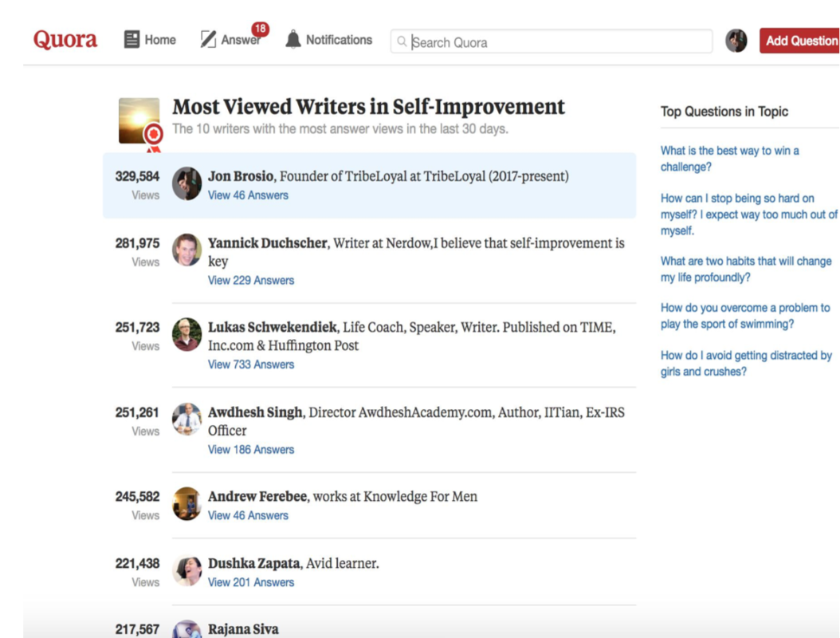Viewport: 840px width, 638px height.
Task: Click the Top Questions in Topic heading
Action: point(724,112)
